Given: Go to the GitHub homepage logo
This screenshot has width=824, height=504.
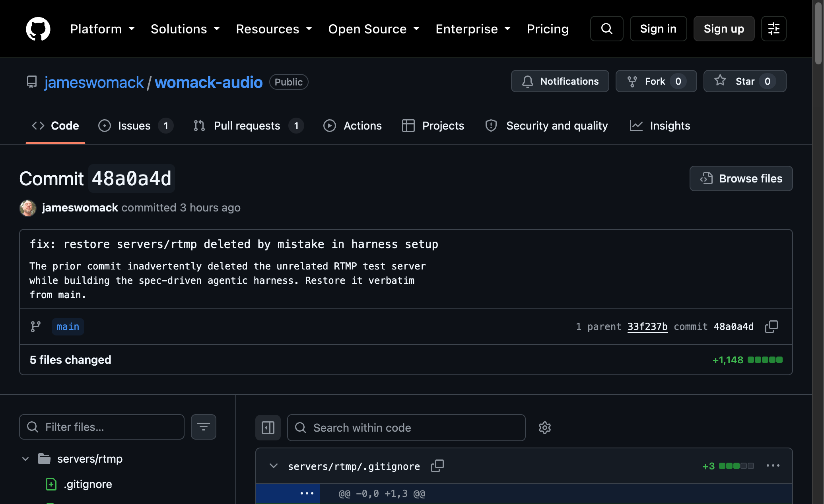Looking at the screenshot, I should (x=38, y=29).
